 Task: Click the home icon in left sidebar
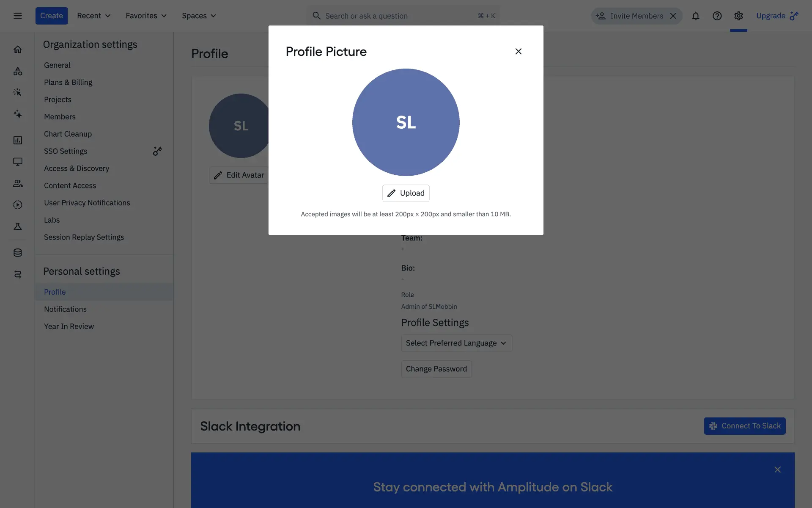pos(17,50)
